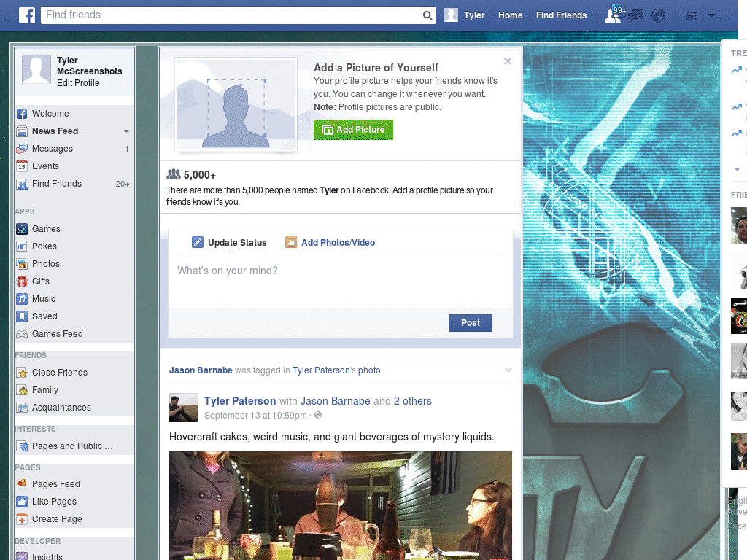Open Home in the top navigation
747x560 pixels.
510,15
